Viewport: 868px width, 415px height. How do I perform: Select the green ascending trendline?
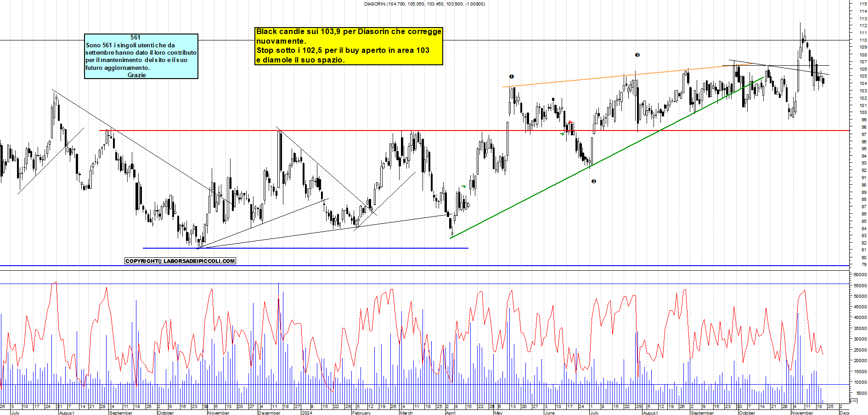(606, 158)
